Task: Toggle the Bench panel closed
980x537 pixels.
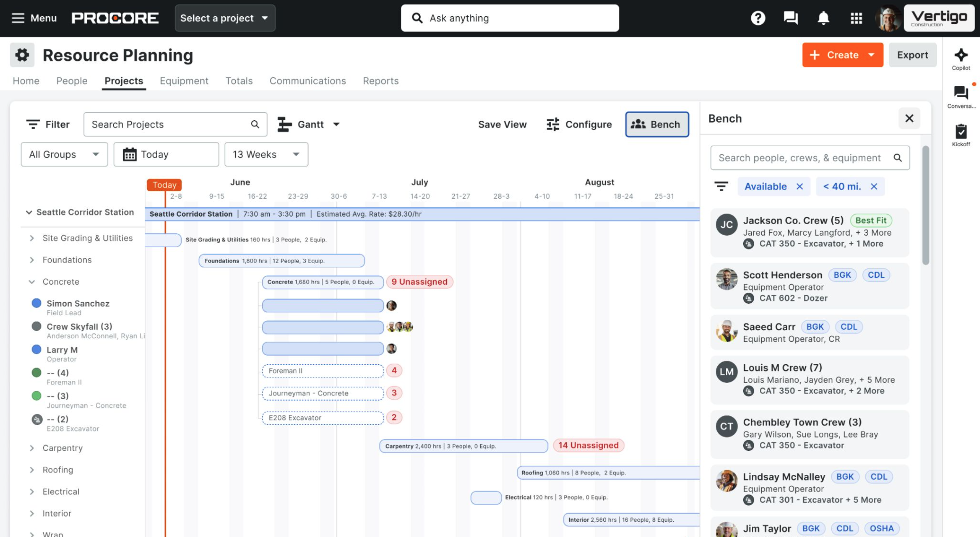Action: click(910, 118)
